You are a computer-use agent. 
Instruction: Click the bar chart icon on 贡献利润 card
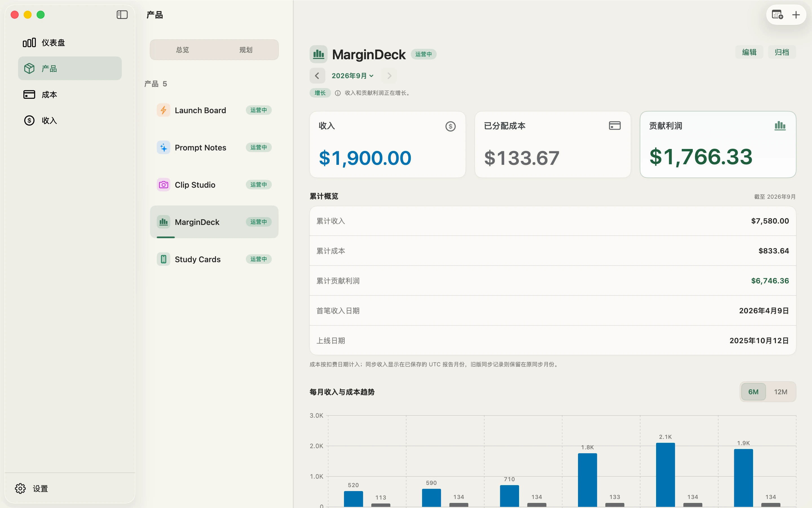pos(780,126)
